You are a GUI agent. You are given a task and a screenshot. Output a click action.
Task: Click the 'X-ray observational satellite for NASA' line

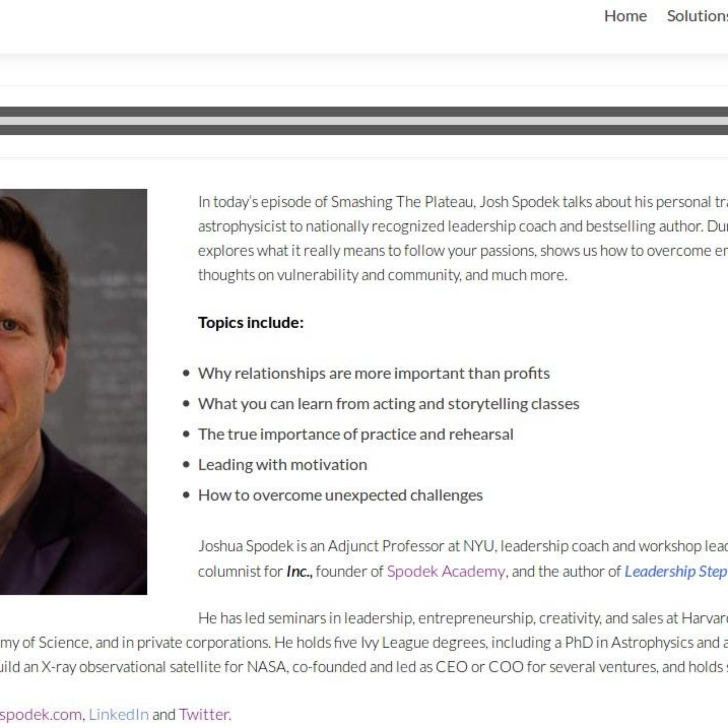364,667
